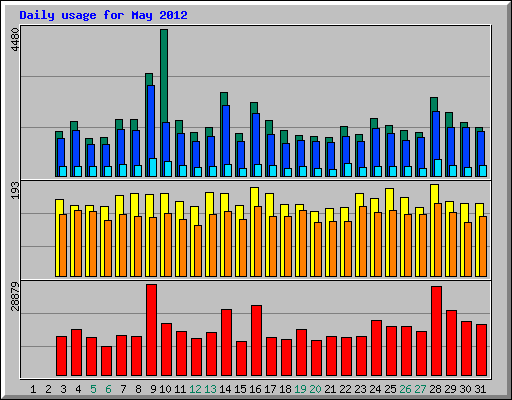Select day label 28
The image size is (512, 400).
pos(435,389)
